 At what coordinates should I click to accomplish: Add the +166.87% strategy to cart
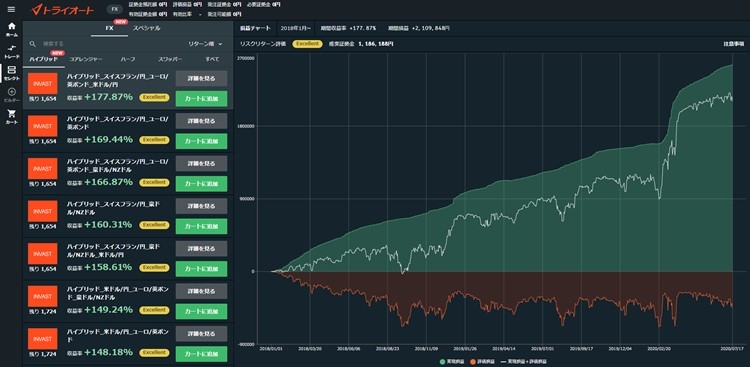click(201, 184)
